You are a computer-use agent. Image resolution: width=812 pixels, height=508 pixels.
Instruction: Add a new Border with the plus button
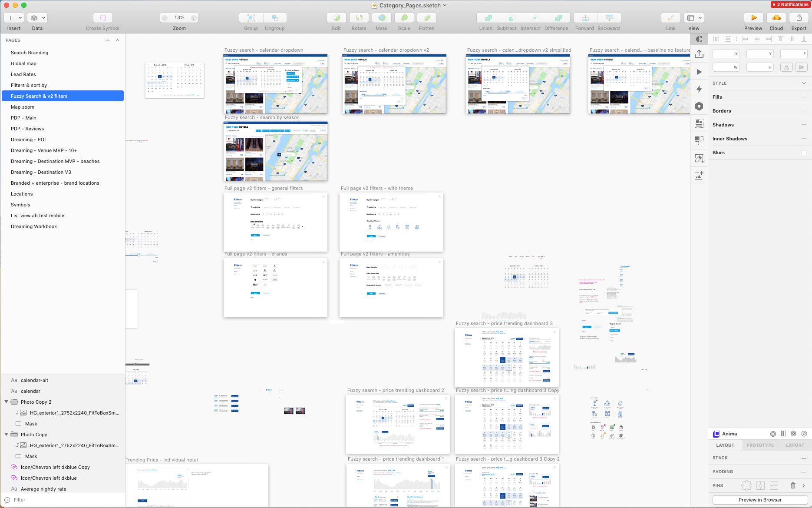(x=804, y=111)
